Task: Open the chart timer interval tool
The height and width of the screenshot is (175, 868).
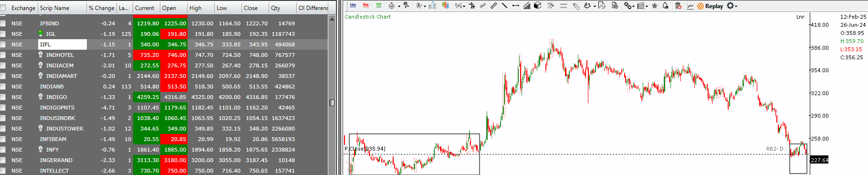Action: pyautogui.click(x=391, y=6)
